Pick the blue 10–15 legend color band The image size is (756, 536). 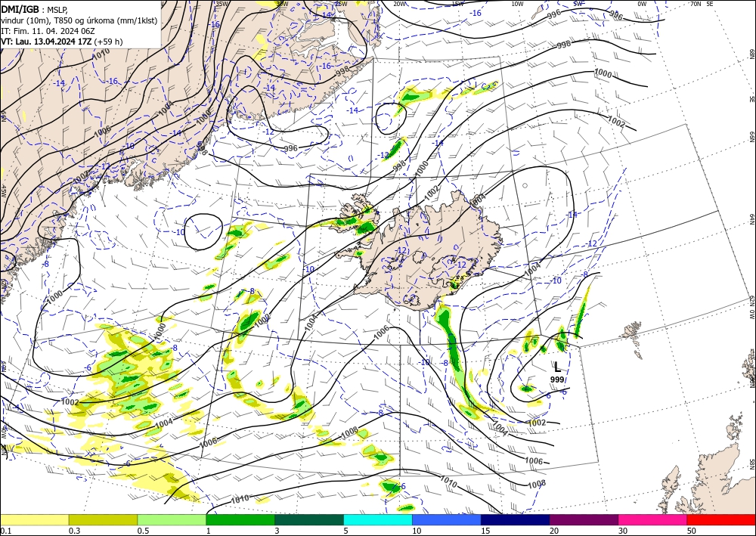[447, 520]
